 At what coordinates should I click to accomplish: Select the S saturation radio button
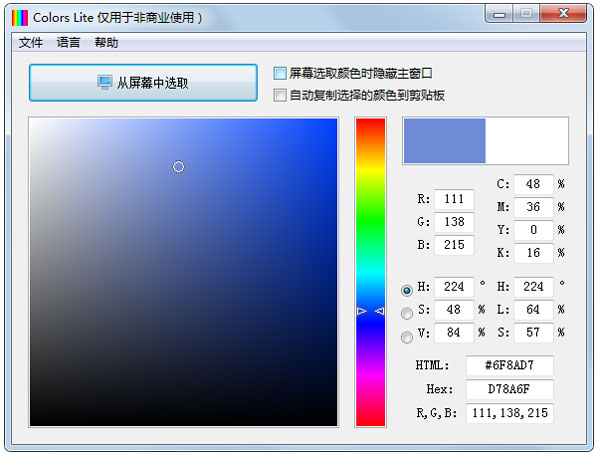tap(407, 313)
